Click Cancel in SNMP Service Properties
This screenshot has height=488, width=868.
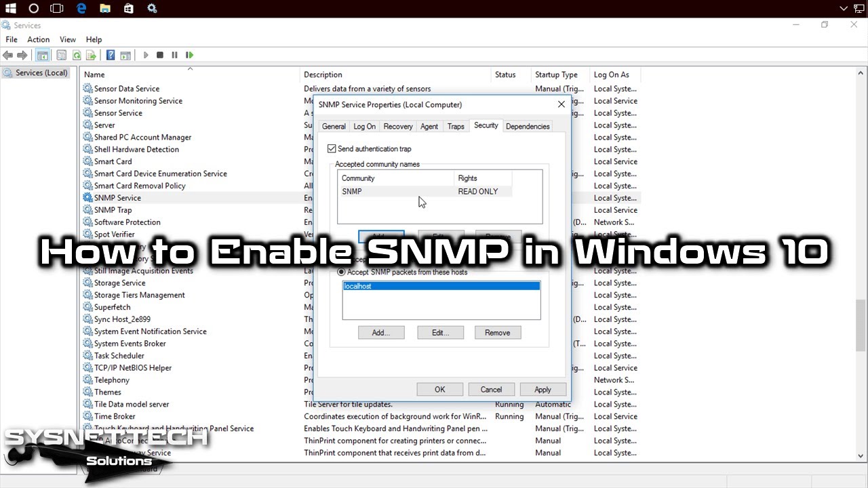(491, 390)
